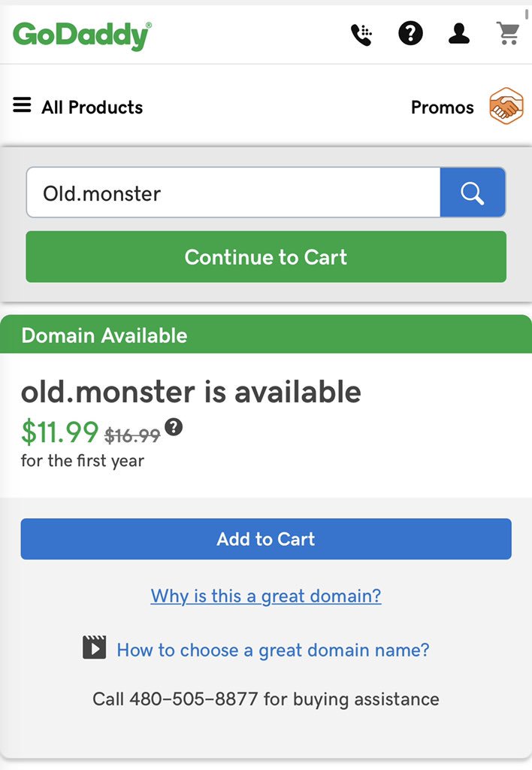
Task: Click the Continue to Cart button
Action: coord(266,257)
